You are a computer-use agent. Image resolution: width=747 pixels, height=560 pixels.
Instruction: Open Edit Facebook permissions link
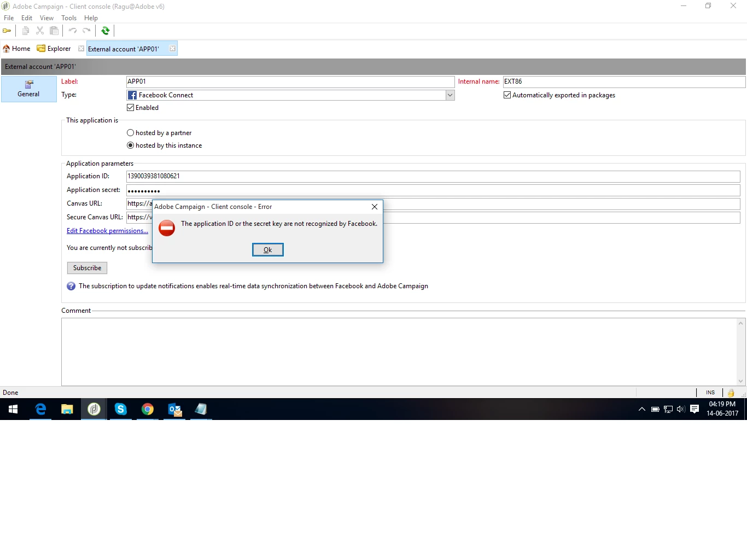click(x=107, y=231)
